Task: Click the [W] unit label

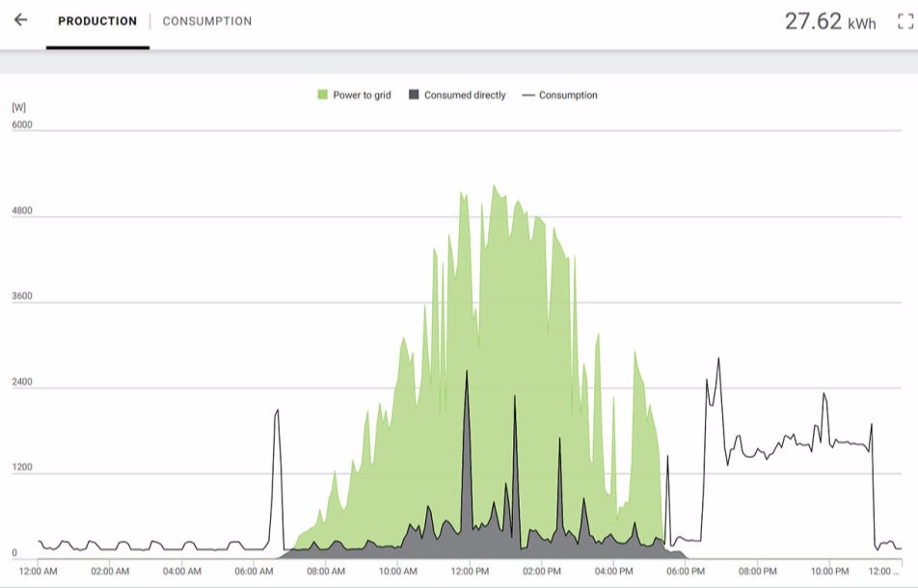Action: (18, 108)
